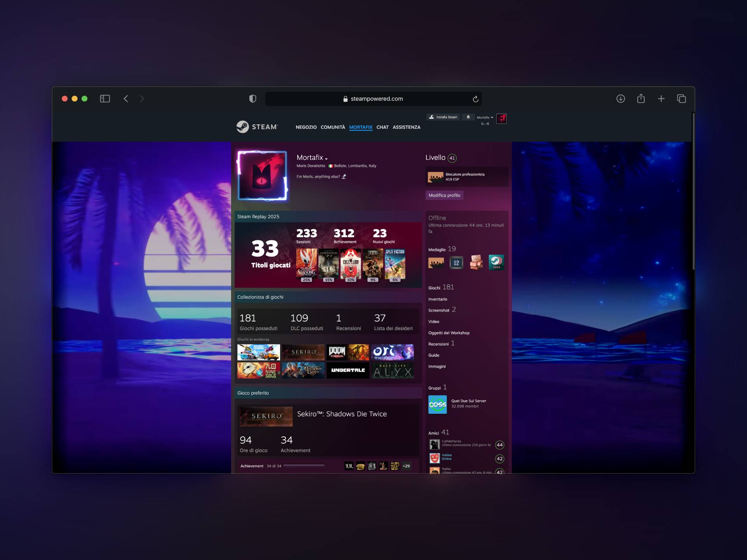747x560 pixels.
Task: Open the Video link in sidebar
Action: 434,322
